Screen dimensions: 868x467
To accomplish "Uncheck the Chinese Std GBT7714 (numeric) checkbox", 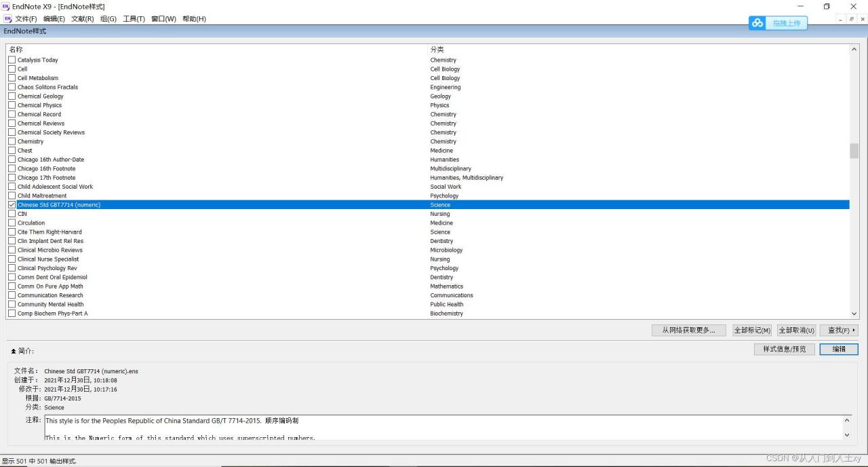I will [12, 205].
